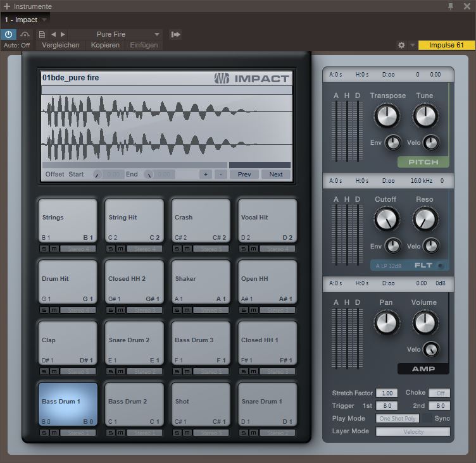Solo the Strings pad

coord(44,249)
